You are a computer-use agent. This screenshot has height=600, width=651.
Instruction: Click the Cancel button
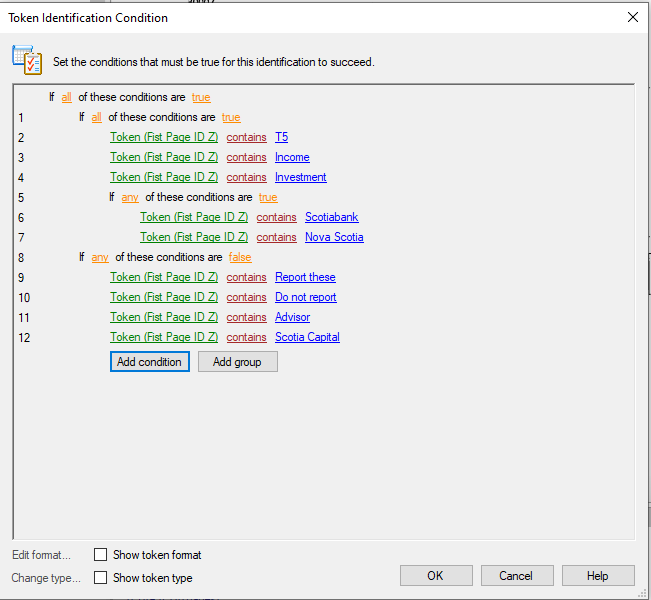point(517,576)
